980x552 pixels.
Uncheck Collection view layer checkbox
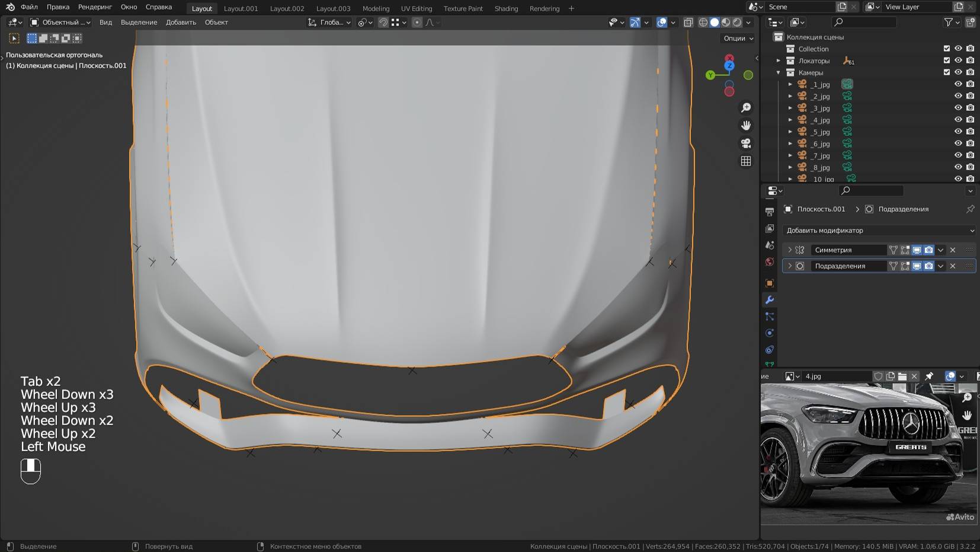946,49
